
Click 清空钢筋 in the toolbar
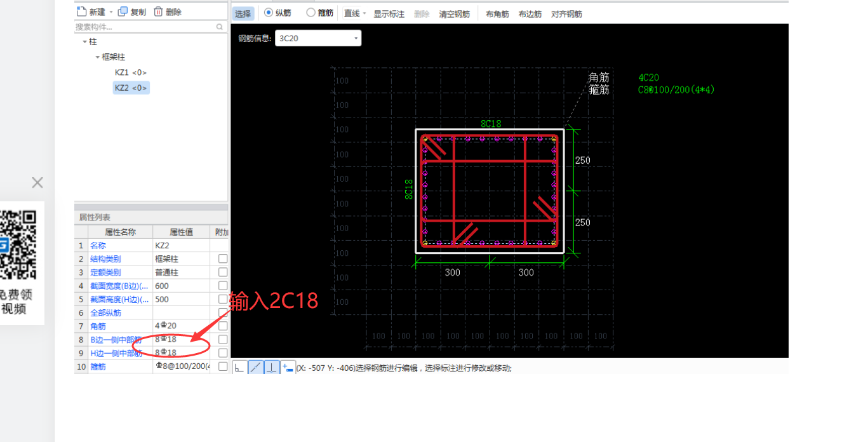tap(455, 14)
